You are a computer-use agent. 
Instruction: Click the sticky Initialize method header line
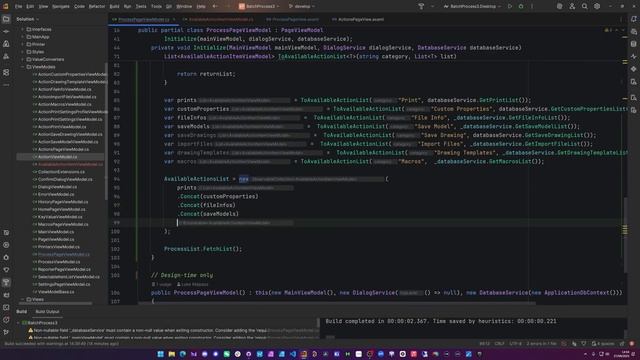tap(336, 48)
